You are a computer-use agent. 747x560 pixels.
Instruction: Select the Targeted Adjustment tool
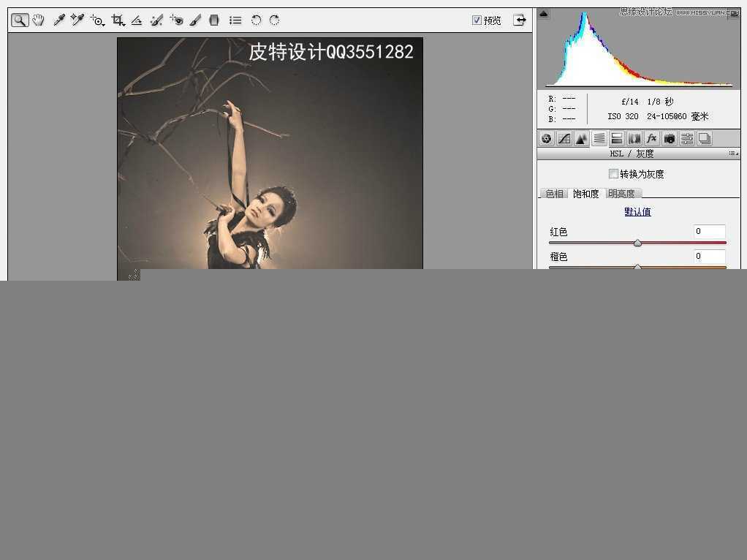[97, 20]
